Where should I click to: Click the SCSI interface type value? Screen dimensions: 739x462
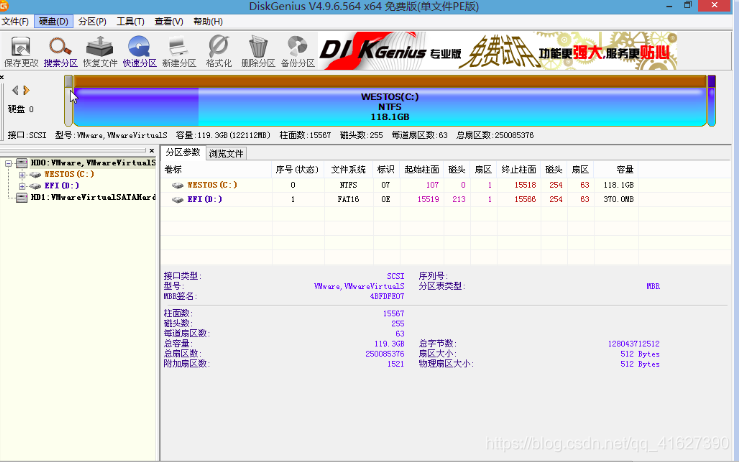[395, 276]
